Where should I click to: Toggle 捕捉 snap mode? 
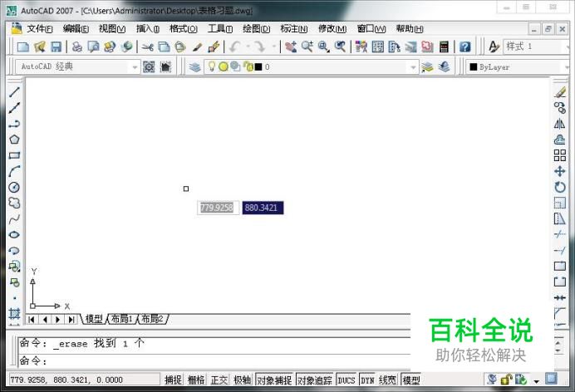click(173, 380)
